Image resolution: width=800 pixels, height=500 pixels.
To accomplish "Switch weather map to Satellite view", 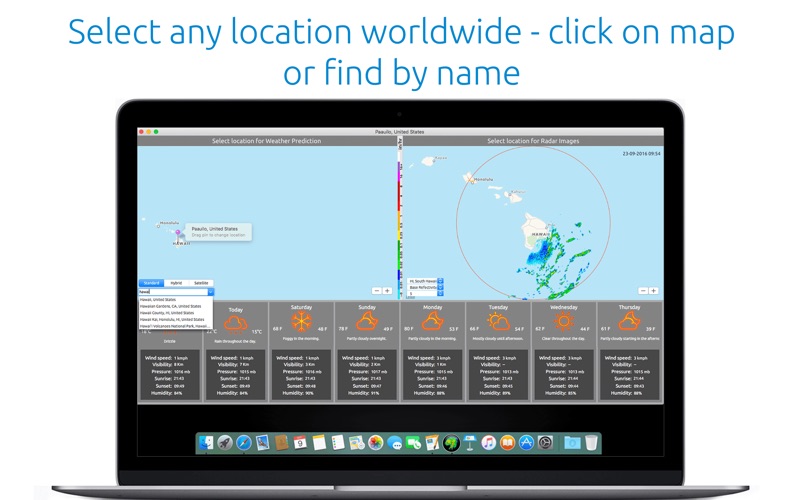I will (201, 283).
